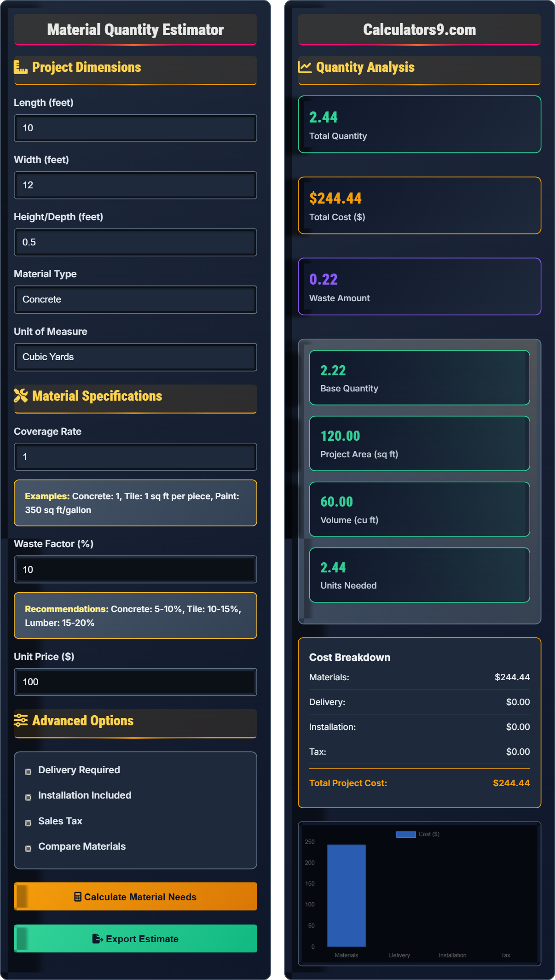Click the Material Quantity Estimator title

click(135, 29)
